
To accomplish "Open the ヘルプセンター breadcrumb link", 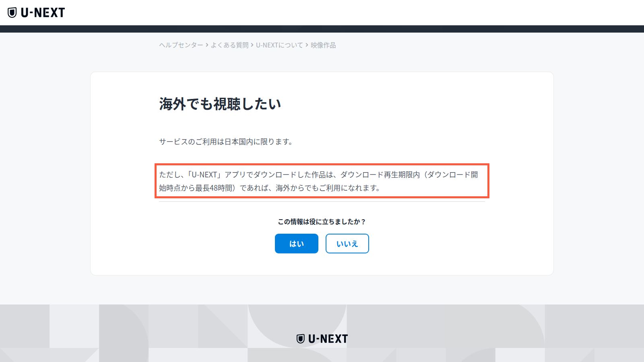I will point(181,45).
